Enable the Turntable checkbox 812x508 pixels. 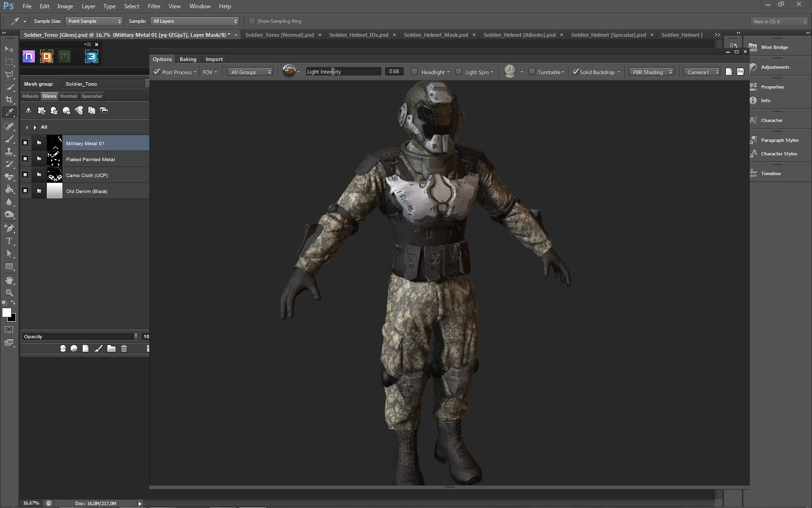(532, 72)
